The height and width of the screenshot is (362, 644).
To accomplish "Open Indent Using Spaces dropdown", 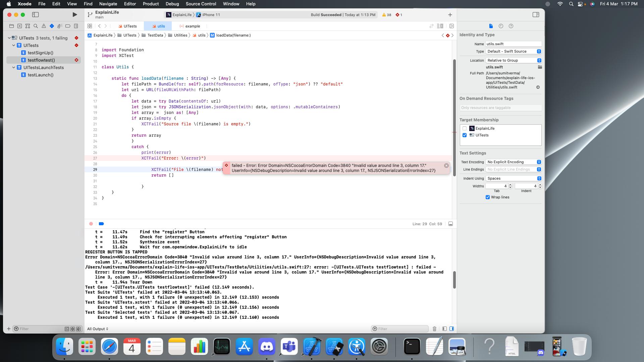I will pos(513,178).
